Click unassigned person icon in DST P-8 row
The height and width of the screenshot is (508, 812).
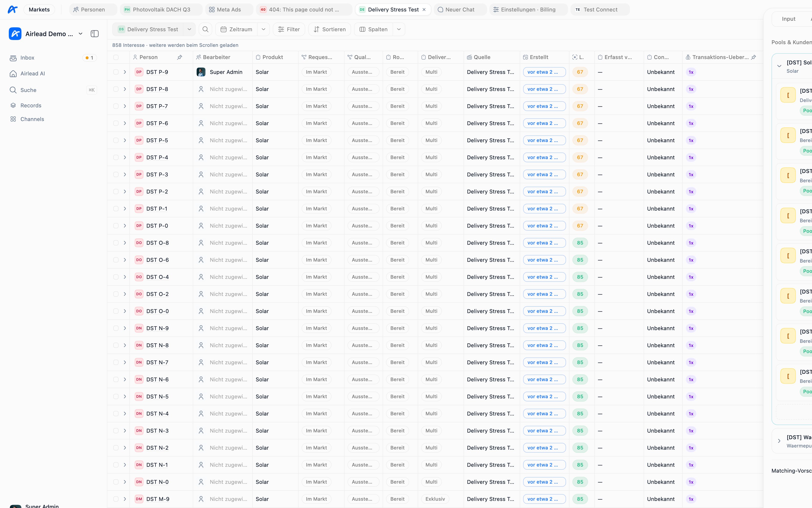(x=201, y=89)
